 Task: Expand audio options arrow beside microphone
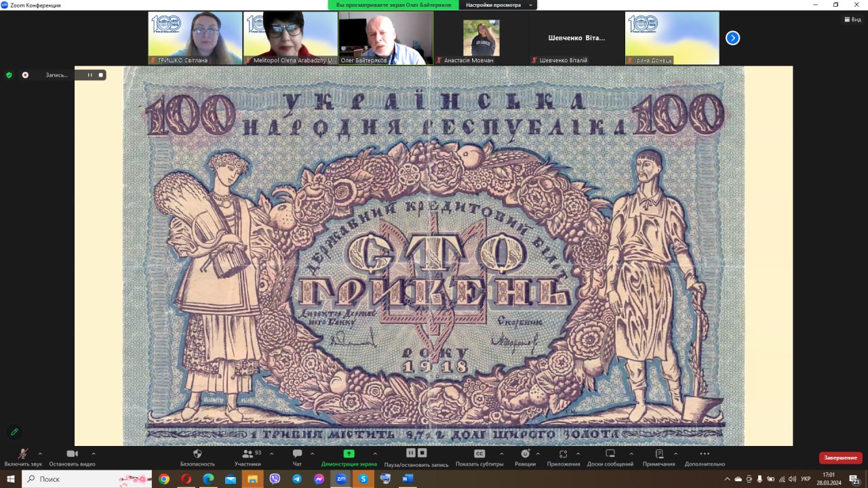pos(40,453)
